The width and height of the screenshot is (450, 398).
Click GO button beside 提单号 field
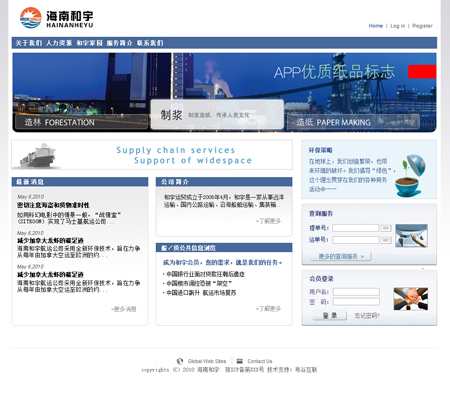click(x=386, y=228)
